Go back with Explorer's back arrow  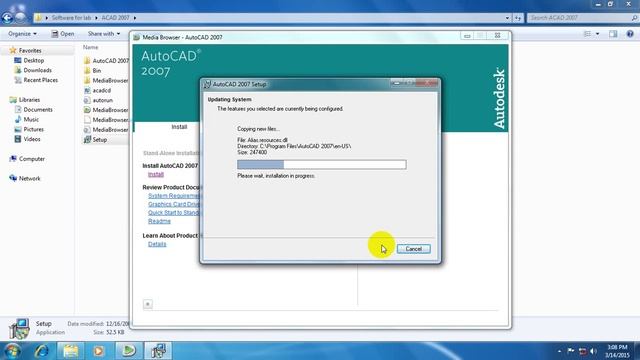point(7,18)
